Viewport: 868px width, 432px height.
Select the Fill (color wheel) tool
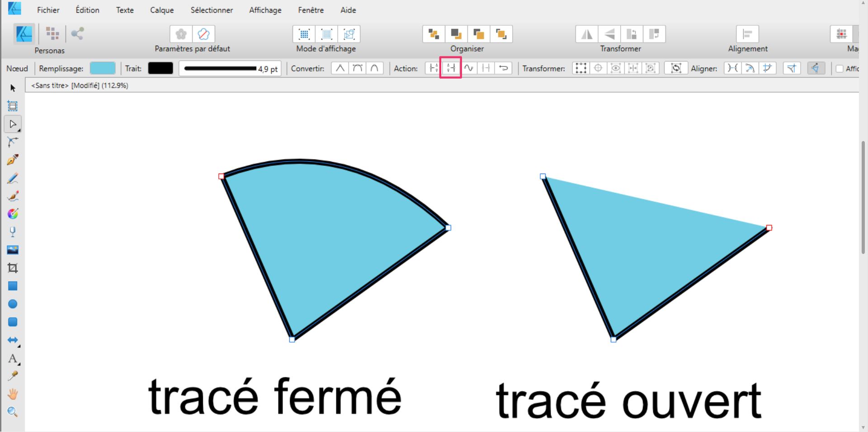[x=13, y=214]
